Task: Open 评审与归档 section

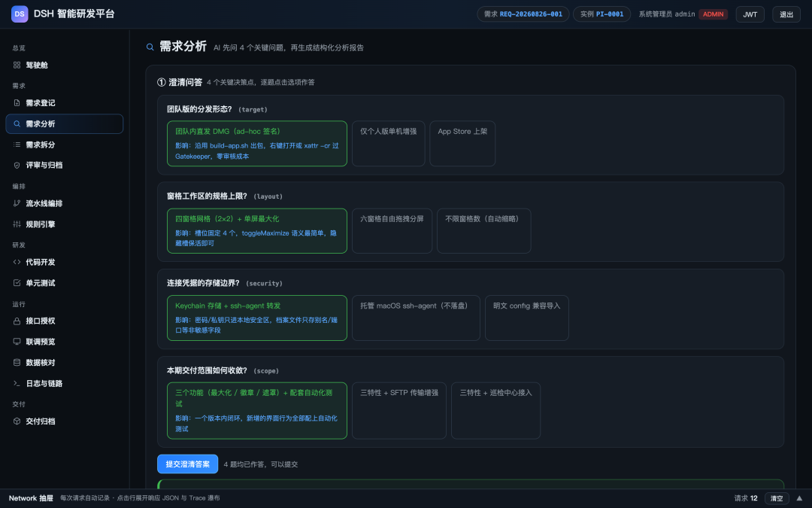Action: tap(64, 166)
